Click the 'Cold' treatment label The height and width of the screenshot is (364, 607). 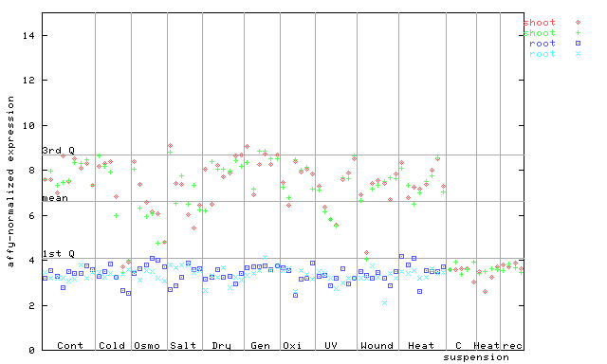[112, 345]
